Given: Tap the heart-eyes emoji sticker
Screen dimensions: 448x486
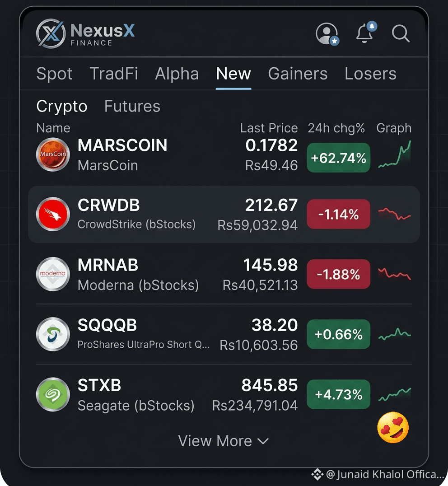Looking at the screenshot, I should click(x=393, y=427).
